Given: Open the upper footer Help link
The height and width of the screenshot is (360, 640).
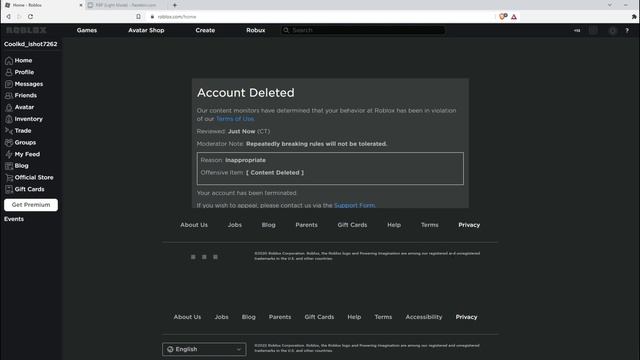Looking at the screenshot, I should tap(394, 225).
